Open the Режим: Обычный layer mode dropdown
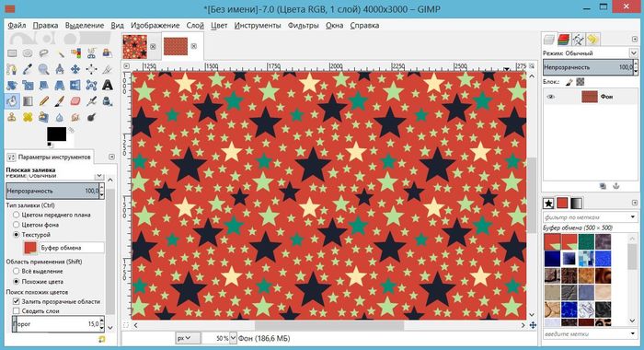Viewport: 644px width, 350px height. tap(590, 53)
